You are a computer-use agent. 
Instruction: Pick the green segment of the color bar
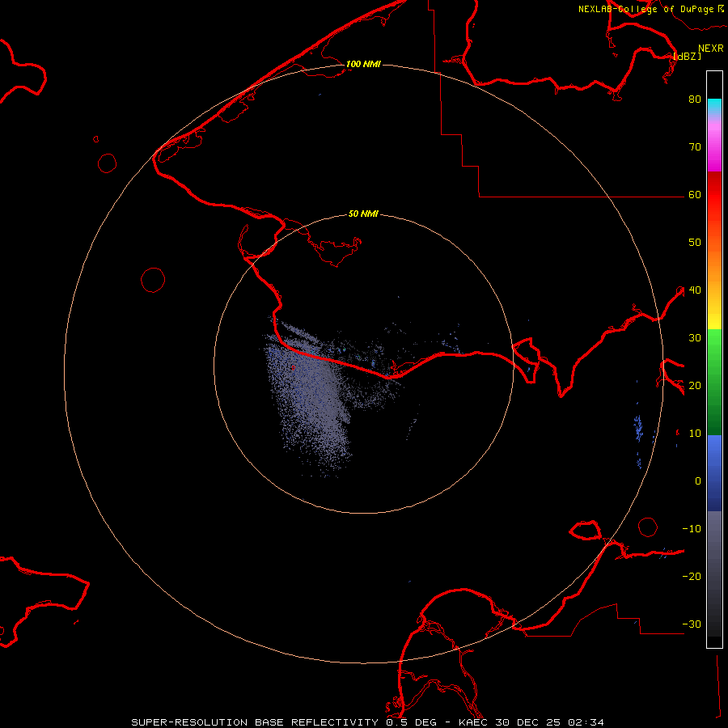coord(714,382)
